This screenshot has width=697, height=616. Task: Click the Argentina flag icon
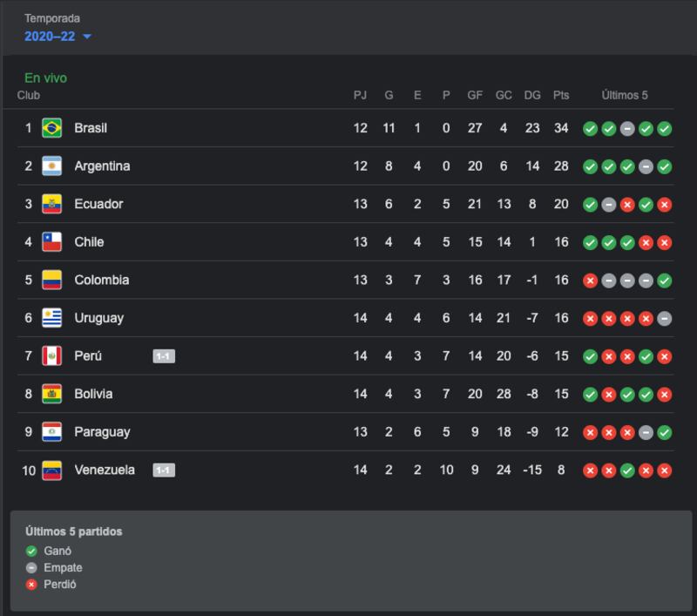point(51,166)
